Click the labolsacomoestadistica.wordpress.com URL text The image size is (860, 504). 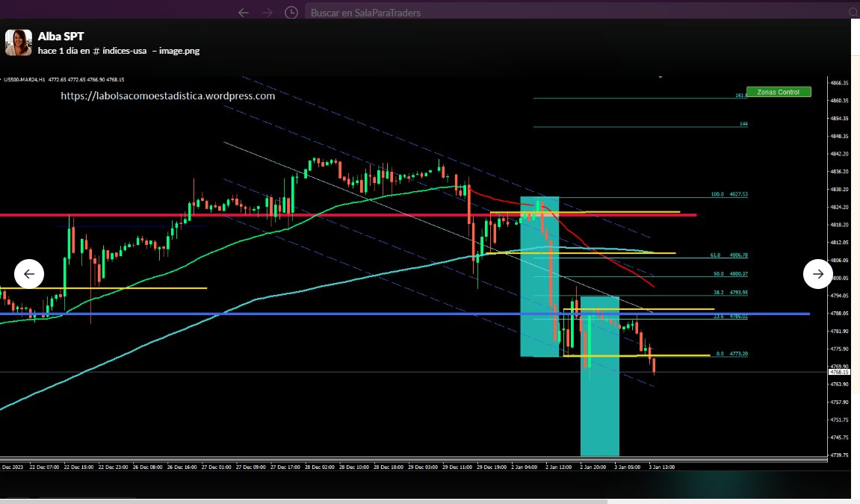tap(168, 96)
